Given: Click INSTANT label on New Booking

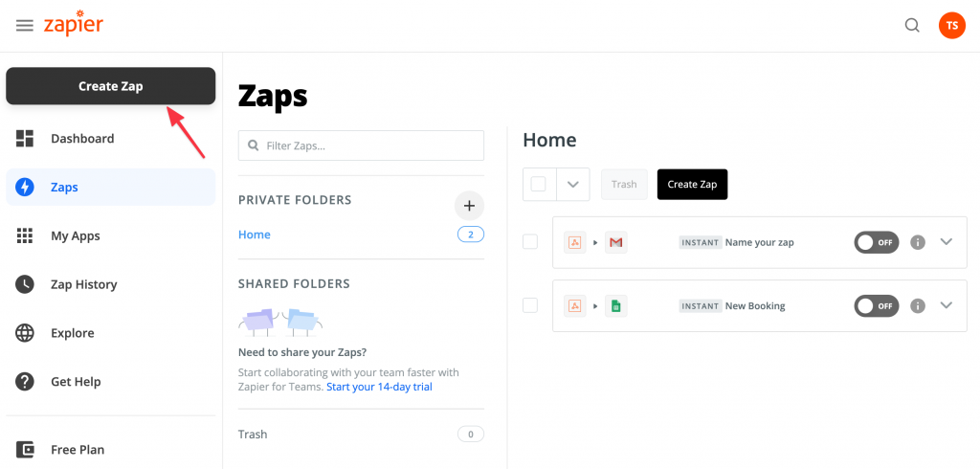Looking at the screenshot, I should pyautogui.click(x=701, y=306).
